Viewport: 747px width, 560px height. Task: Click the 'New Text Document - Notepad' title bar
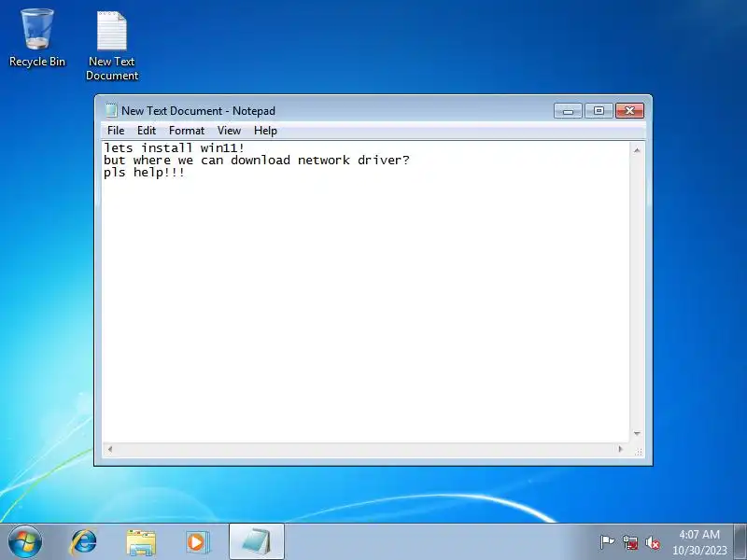pos(329,111)
